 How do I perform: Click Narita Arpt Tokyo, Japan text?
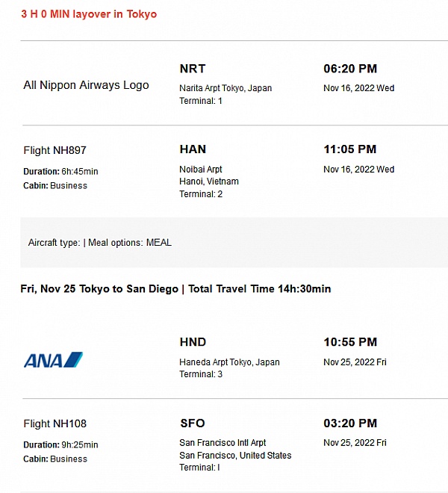[x=225, y=88]
